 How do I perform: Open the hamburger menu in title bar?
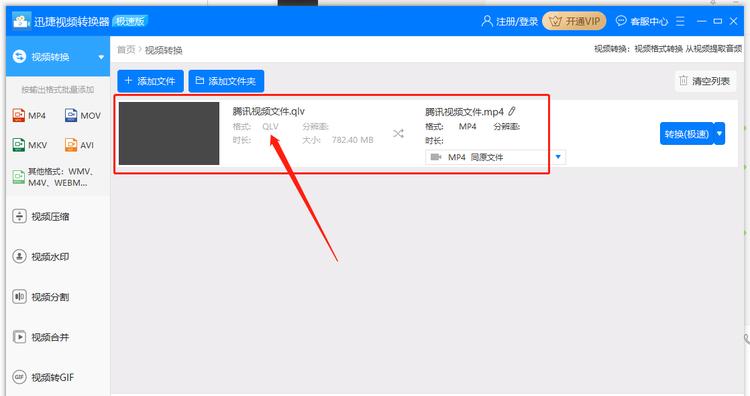[680, 21]
